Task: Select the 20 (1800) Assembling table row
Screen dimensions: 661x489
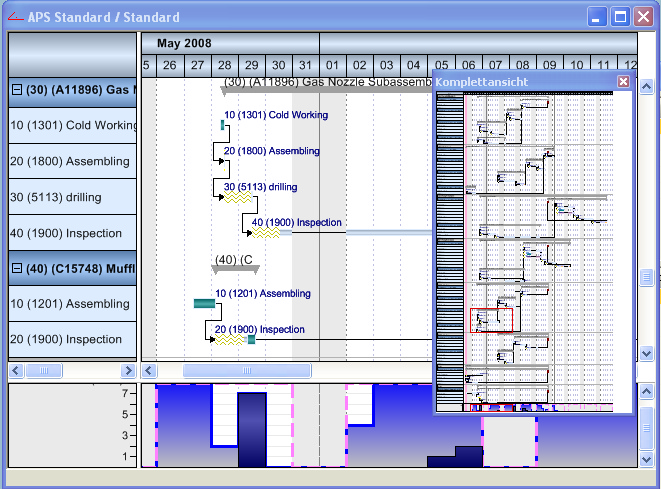Action: click(x=72, y=161)
